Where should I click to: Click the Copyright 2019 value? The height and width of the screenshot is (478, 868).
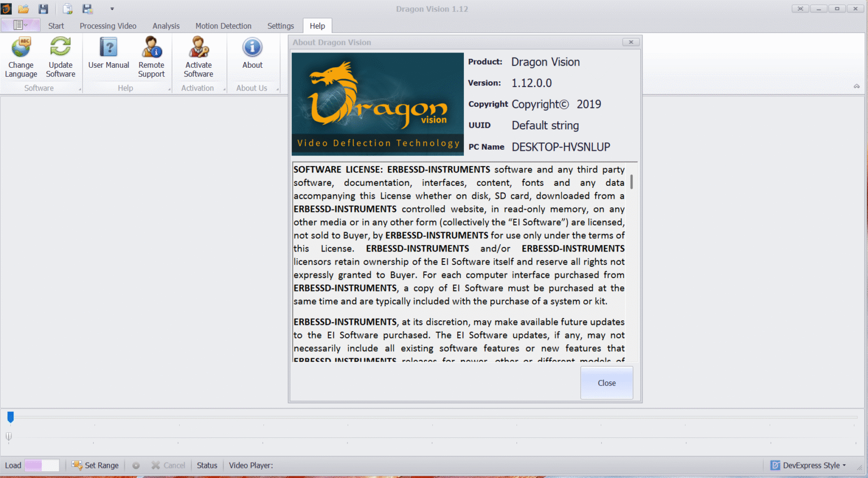click(556, 105)
